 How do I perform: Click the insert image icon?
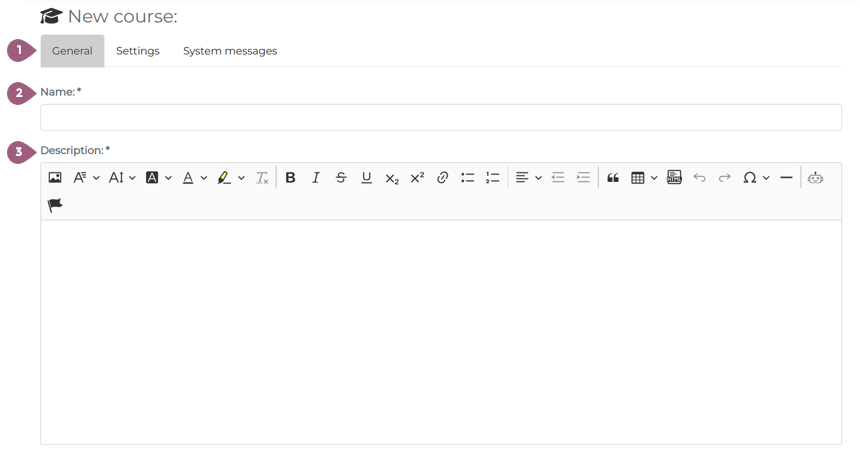55,178
